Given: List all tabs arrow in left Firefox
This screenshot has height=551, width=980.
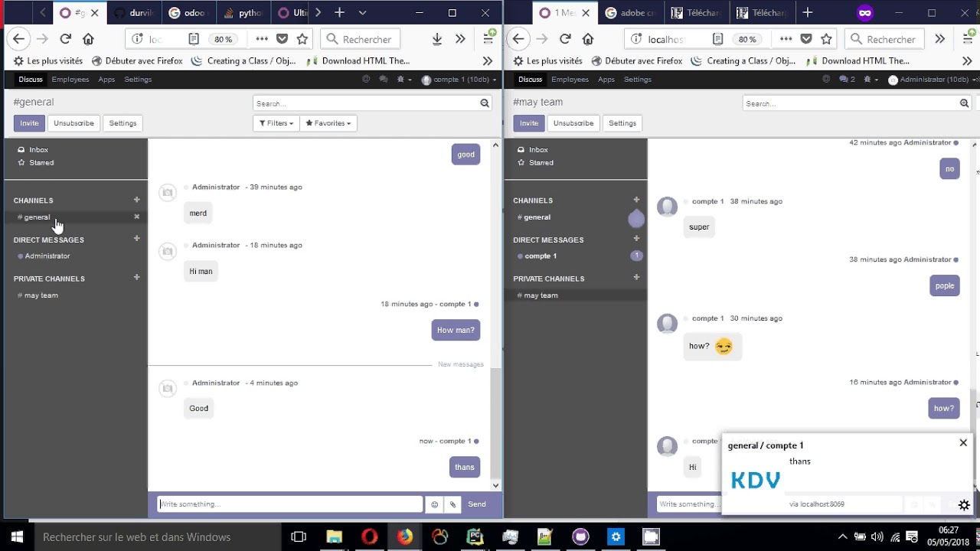Looking at the screenshot, I should (362, 13).
